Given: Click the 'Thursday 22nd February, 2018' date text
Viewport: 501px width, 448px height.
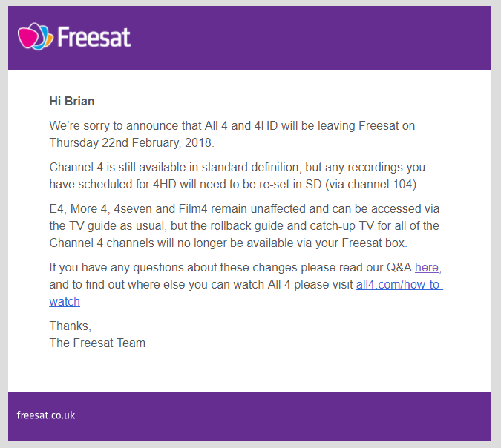Looking at the screenshot, I should coord(131,142).
